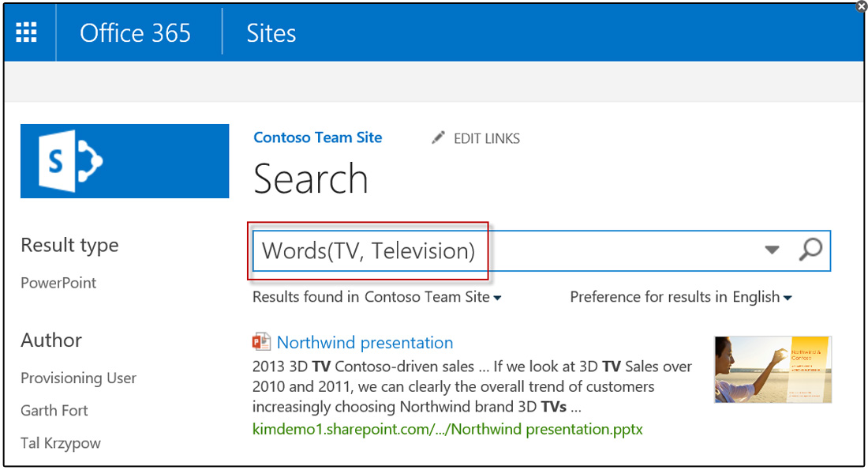Open the search box navigation dropdown arrow
This screenshot has height=470, width=868.
(x=773, y=250)
